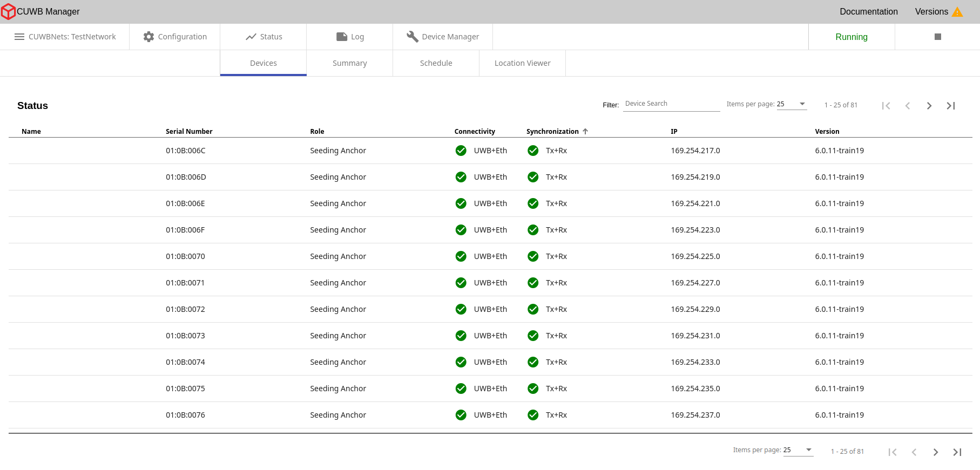Open the Documentation link

pos(868,12)
